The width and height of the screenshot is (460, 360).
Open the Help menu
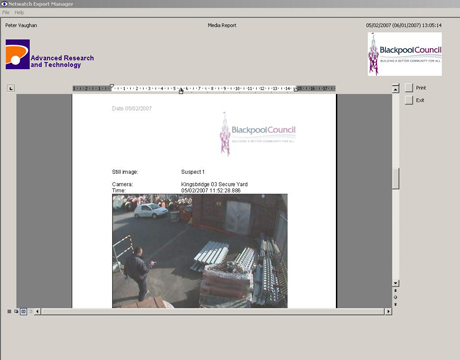pyautogui.click(x=19, y=12)
